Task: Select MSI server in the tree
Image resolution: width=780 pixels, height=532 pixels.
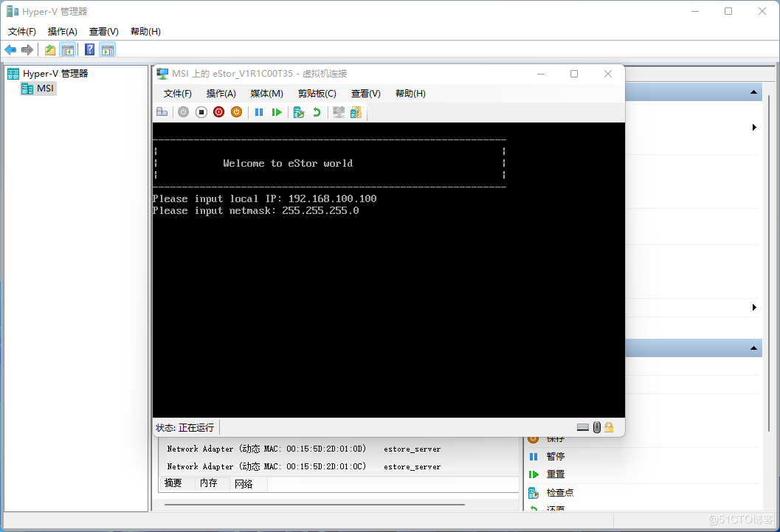Action: pyautogui.click(x=45, y=89)
